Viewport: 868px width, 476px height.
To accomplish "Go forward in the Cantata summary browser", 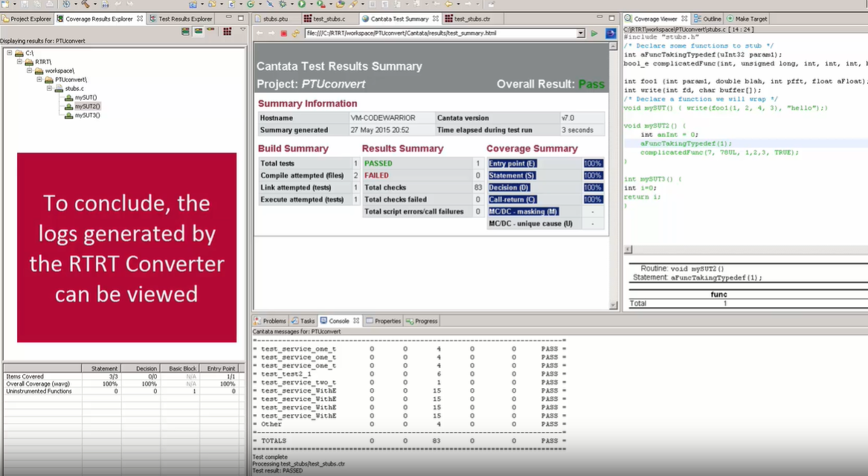I will [x=271, y=33].
